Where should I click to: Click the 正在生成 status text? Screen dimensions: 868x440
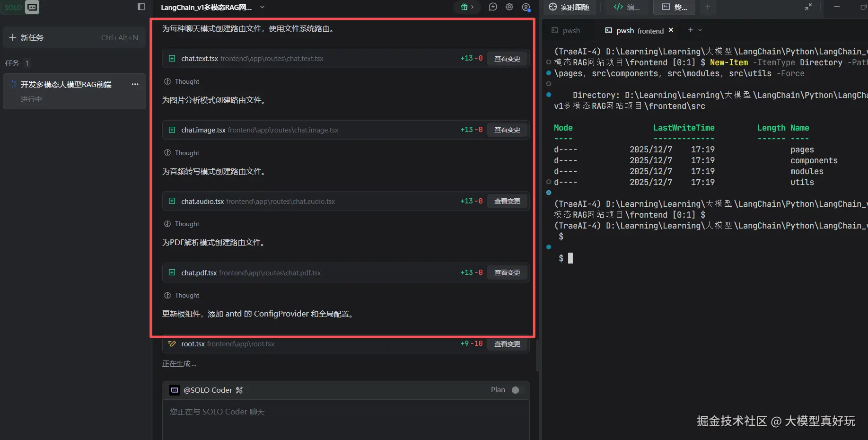[179, 364]
